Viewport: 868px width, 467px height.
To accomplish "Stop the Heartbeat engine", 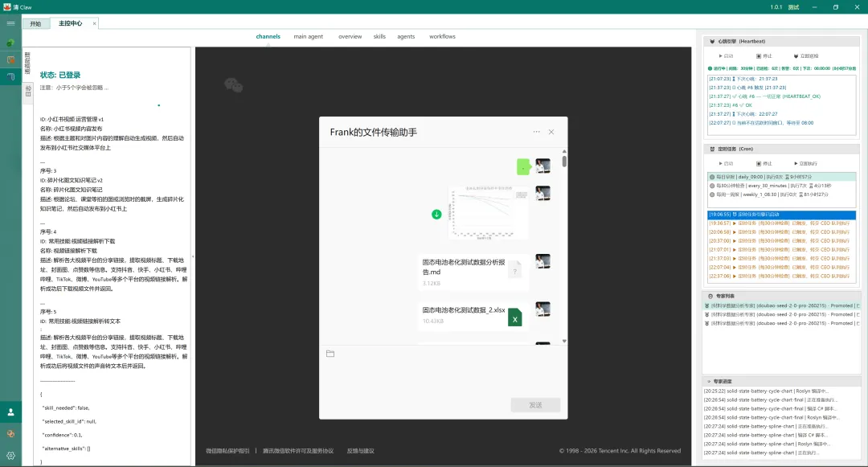I will click(x=764, y=56).
